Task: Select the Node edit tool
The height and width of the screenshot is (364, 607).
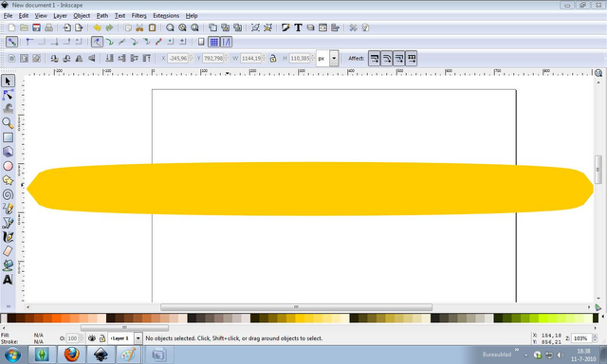Action: click(8, 95)
